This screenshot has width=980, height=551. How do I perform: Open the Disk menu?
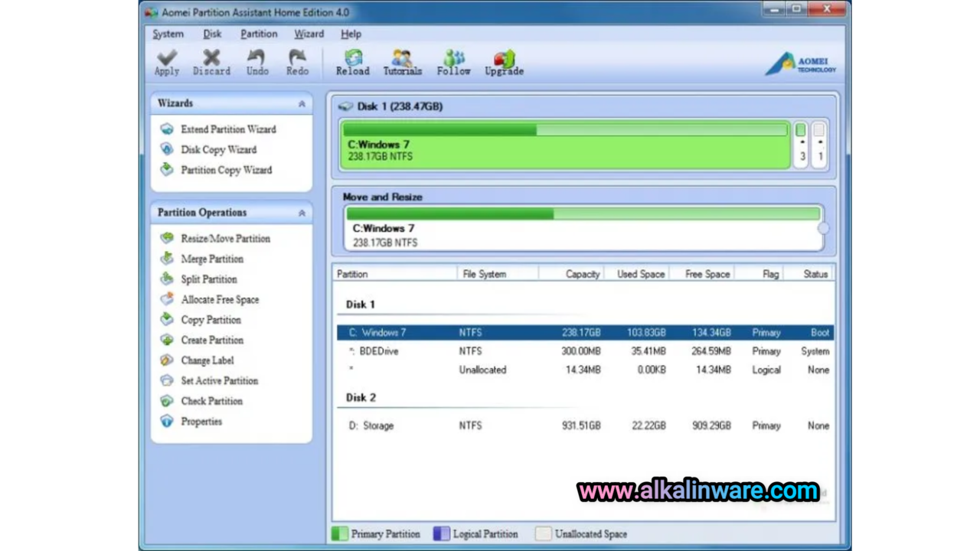tap(212, 34)
